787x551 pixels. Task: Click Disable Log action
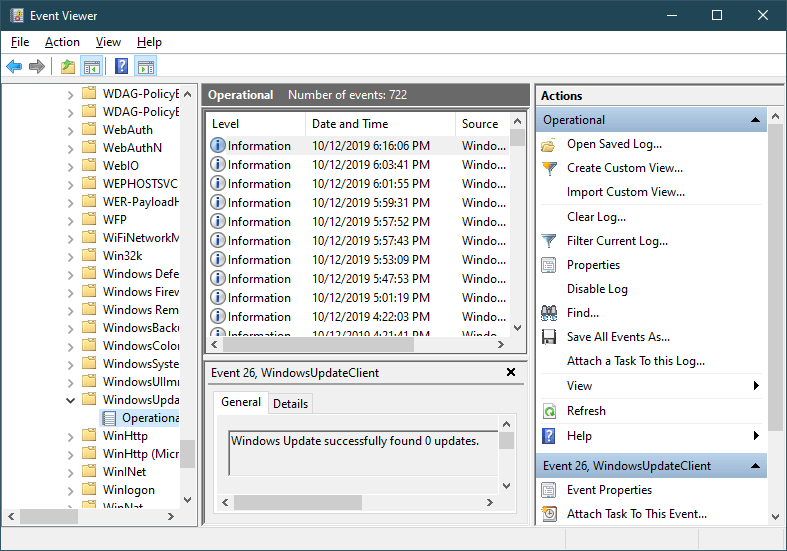click(597, 289)
